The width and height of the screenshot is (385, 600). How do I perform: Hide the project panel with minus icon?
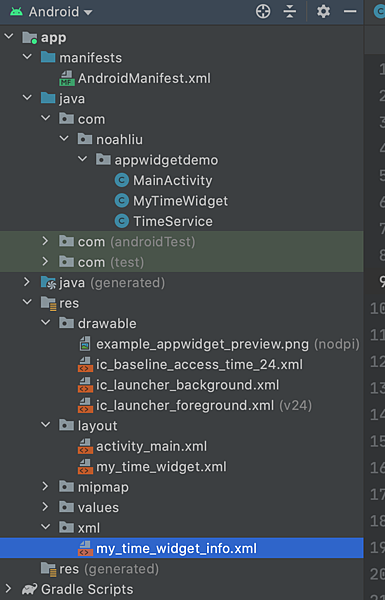(x=350, y=11)
